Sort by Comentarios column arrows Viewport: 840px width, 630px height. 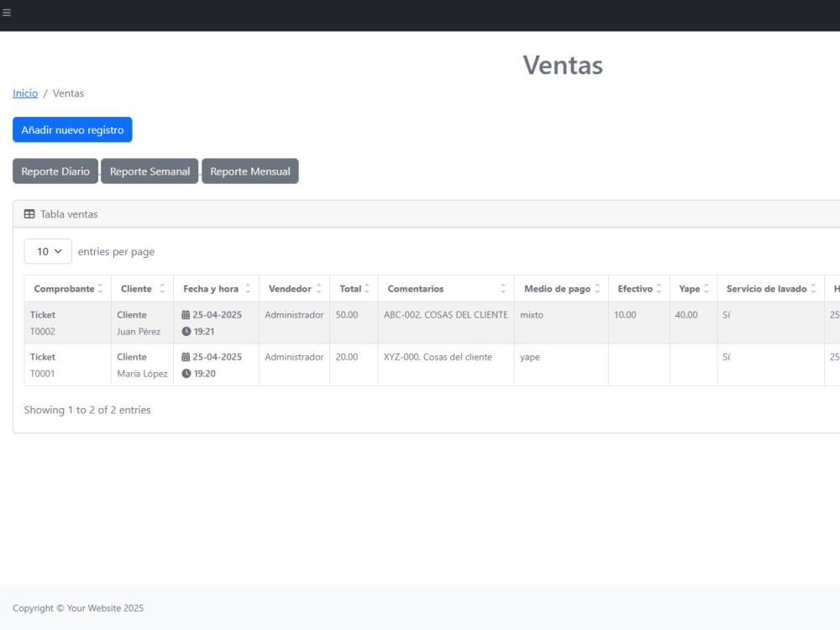pos(503,289)
